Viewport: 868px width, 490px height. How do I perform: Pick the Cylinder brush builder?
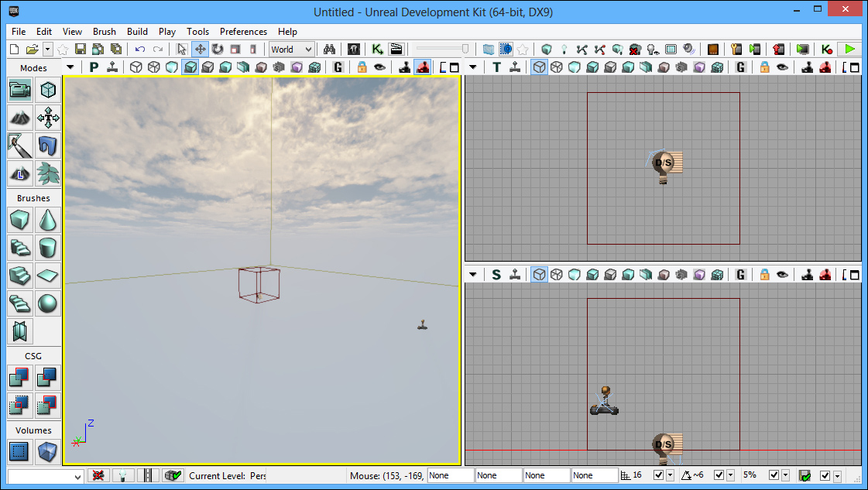click(x=49, y=248)
